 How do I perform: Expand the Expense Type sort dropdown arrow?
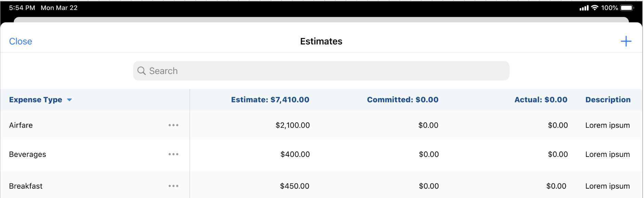[69, 100]
